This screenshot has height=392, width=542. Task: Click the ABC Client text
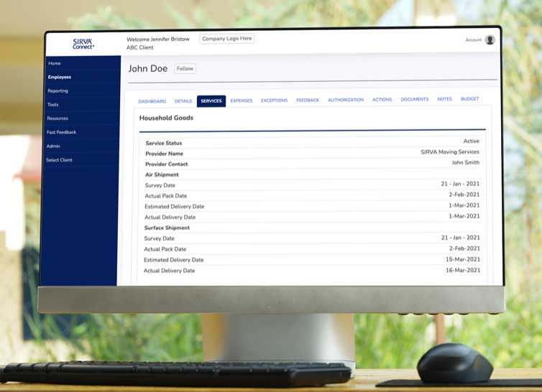click(x=139, y=47)
